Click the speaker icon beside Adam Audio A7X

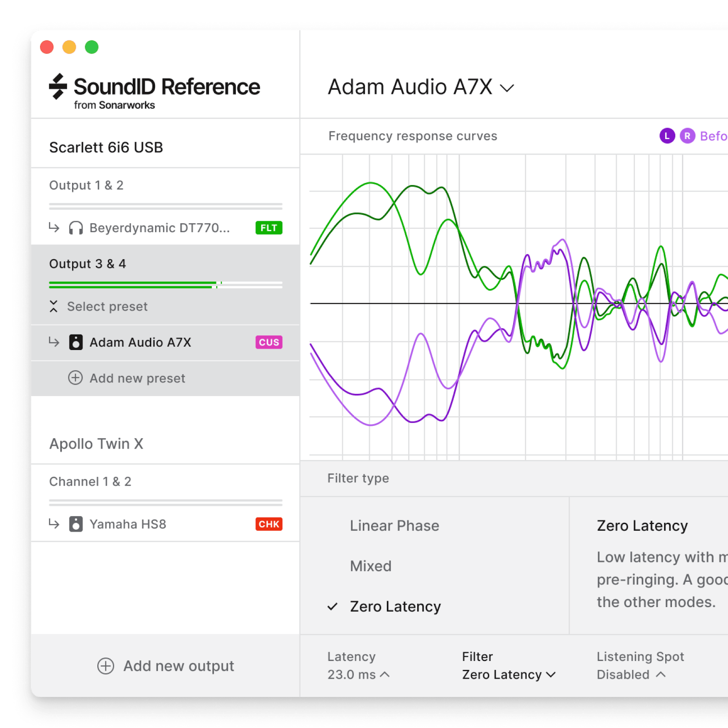point(76,342)
